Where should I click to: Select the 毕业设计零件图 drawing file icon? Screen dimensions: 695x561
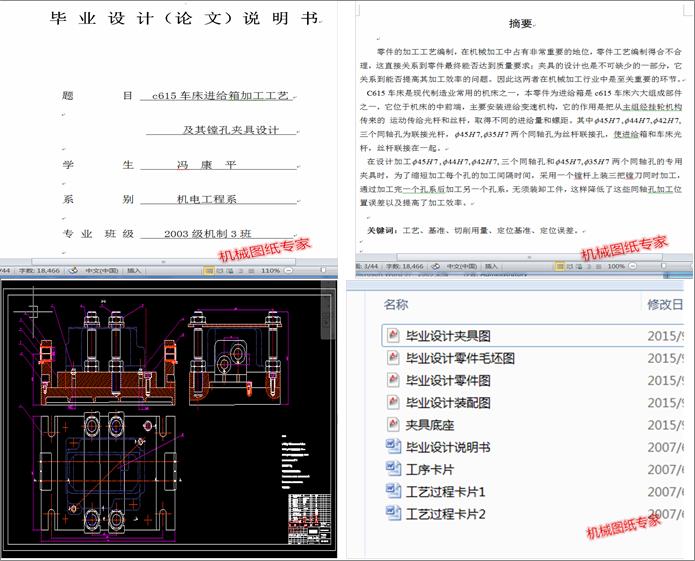tap(392, 380)
